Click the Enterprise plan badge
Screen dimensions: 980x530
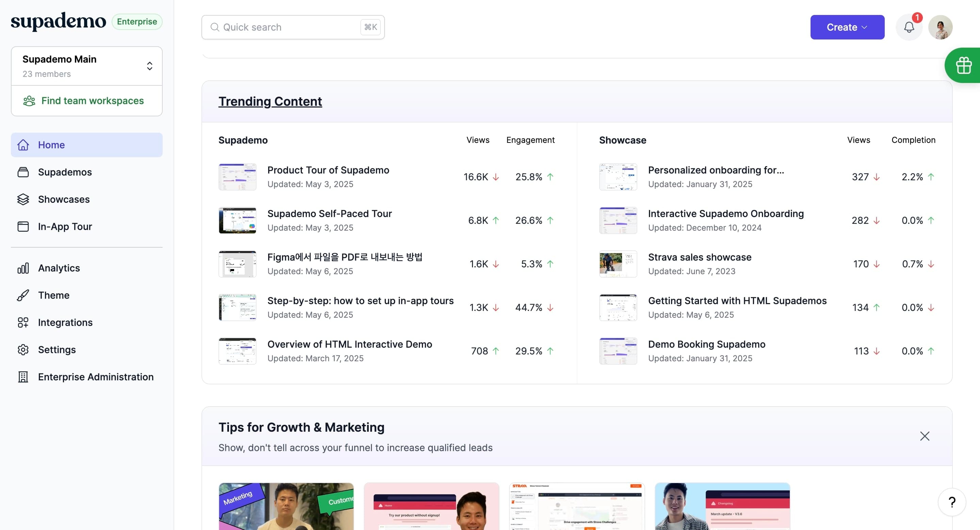pos(137,21)
